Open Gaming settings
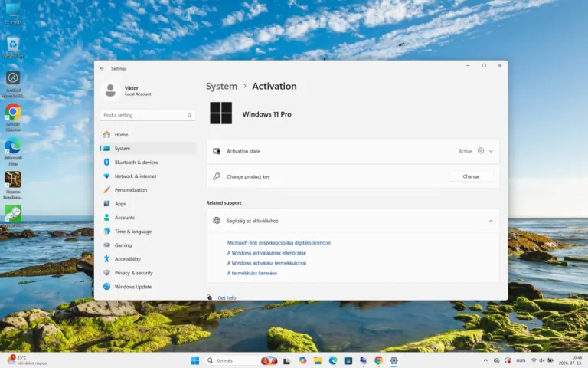The width and height of the screenshot is (588, 368). click(x=148, y=245)
